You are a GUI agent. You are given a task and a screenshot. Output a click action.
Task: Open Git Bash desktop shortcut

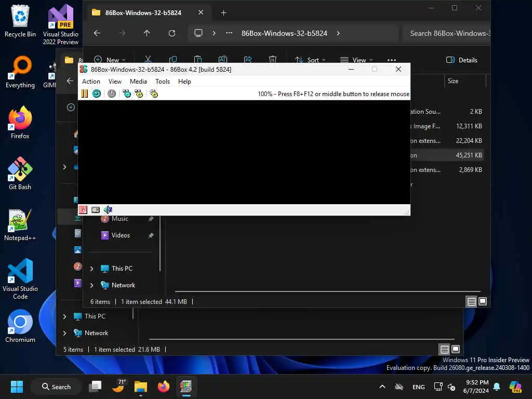20,174
